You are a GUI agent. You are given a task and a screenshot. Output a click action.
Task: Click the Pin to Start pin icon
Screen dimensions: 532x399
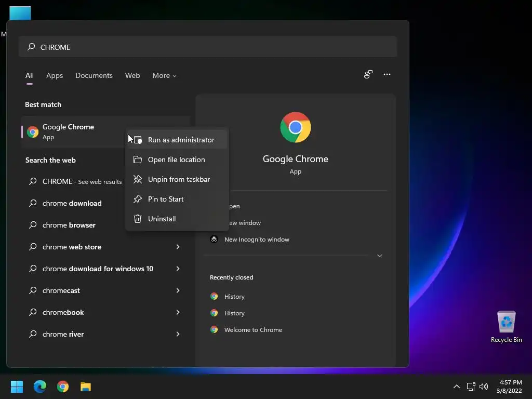(137, 199)
